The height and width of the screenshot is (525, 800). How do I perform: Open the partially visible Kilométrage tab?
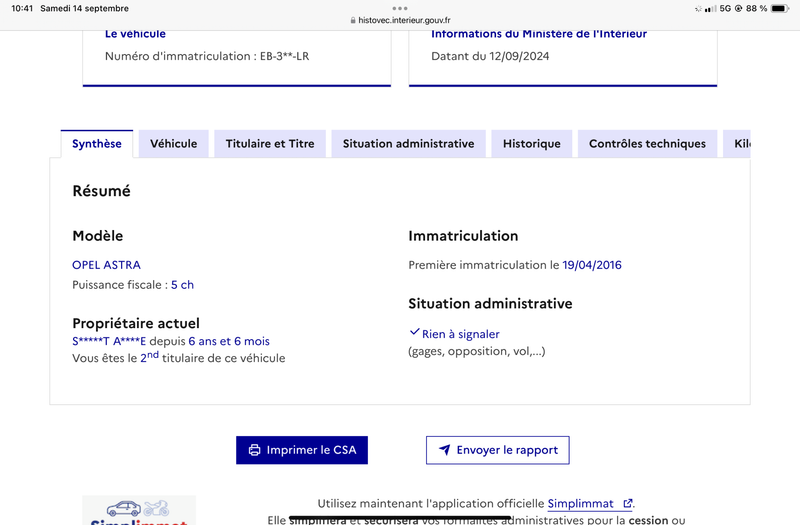[737, 144]
